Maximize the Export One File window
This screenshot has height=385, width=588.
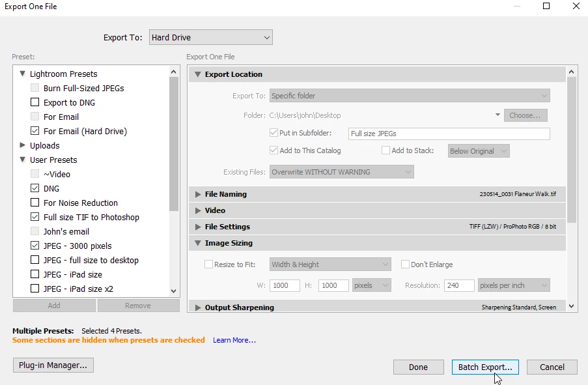[x=546, y=6]
